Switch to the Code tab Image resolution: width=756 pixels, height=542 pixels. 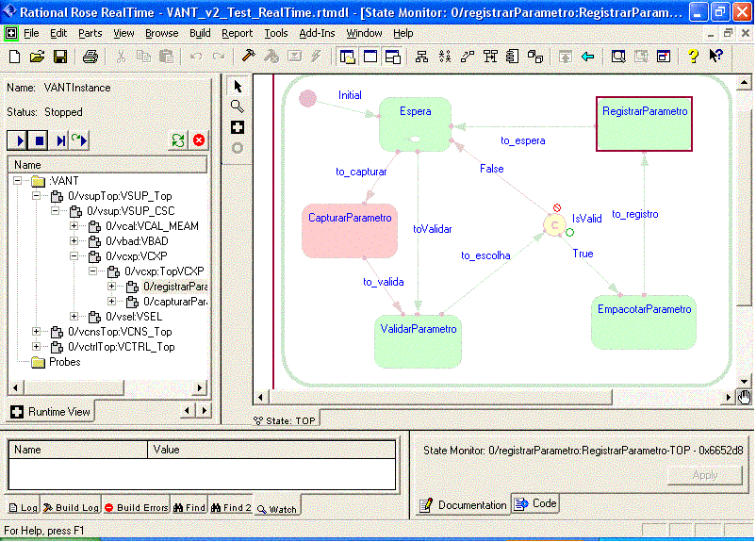pyautogui.click(x=535, y=503)
